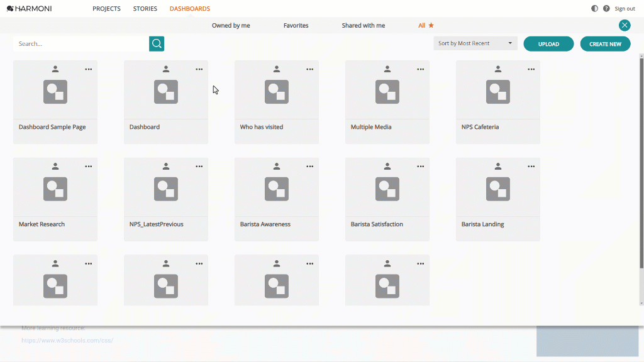Focus the Search input field

click(81, 43)
